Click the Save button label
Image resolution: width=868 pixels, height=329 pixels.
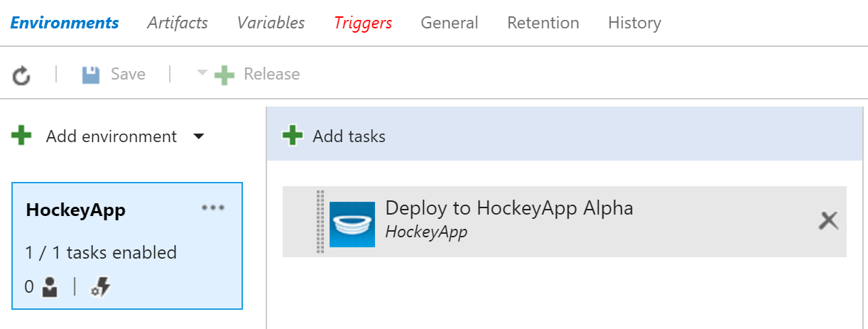click(128, 74)
